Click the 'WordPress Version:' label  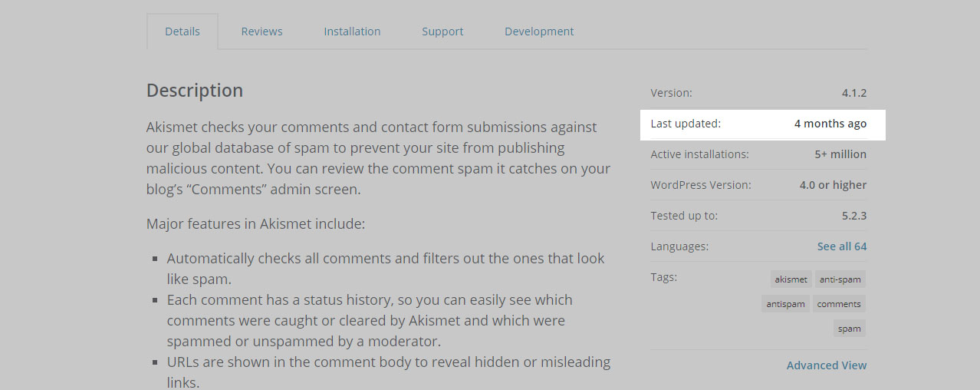701,185
